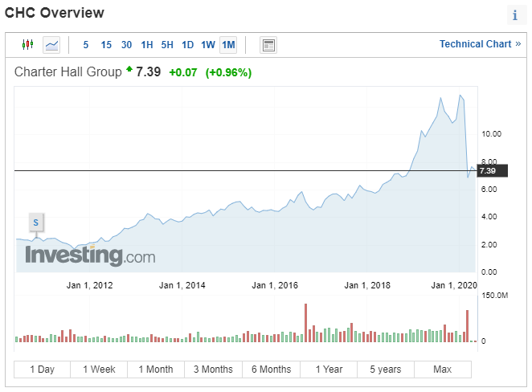This screenshot has width=532, height=392.
Task: Select the 15 minute interval
Action: tap(106, 45)
